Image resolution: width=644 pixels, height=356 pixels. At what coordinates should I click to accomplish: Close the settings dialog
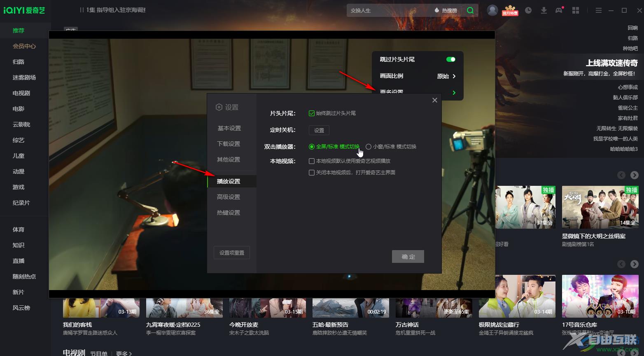tap(434, 100)
